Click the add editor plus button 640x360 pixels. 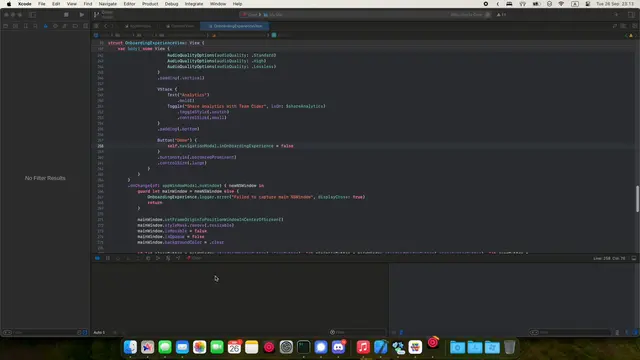616,15
